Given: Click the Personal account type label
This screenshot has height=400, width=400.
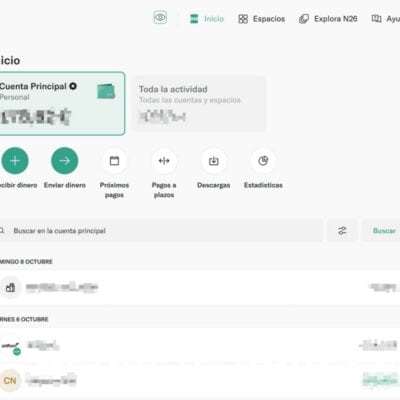Looking at the screenshot, I should pos(15,97).
